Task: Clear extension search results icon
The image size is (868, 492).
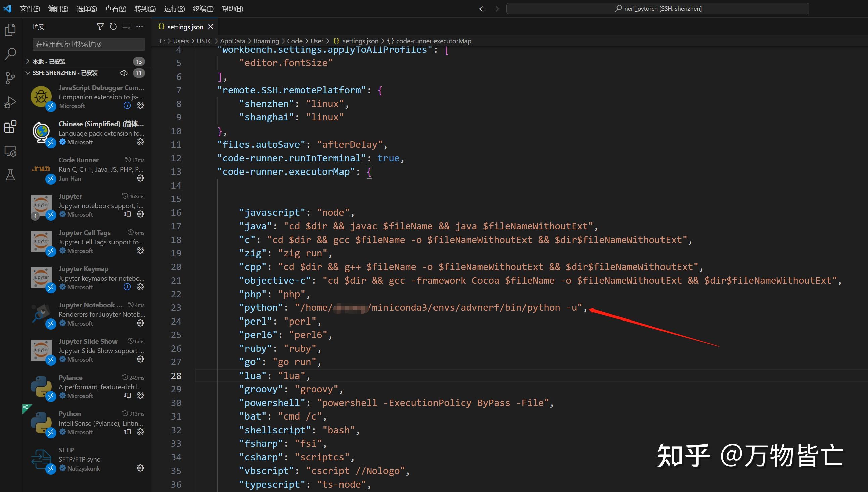Action: [x=126, y=27]
